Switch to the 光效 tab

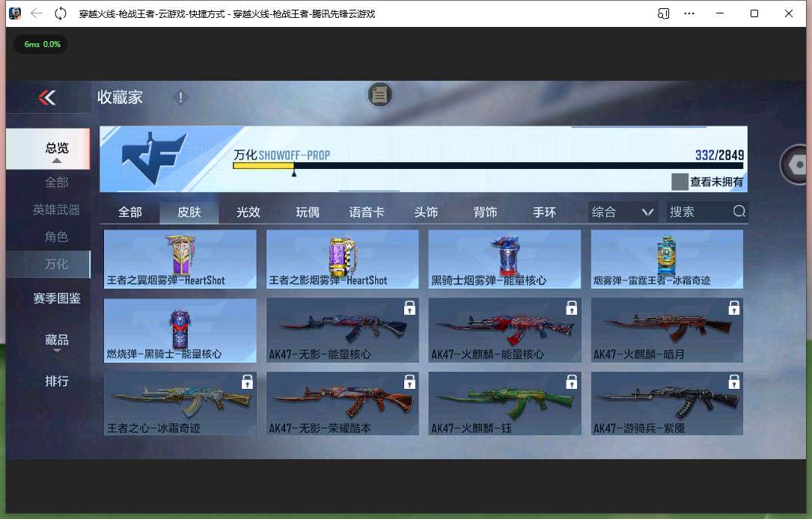click(248, 212)
